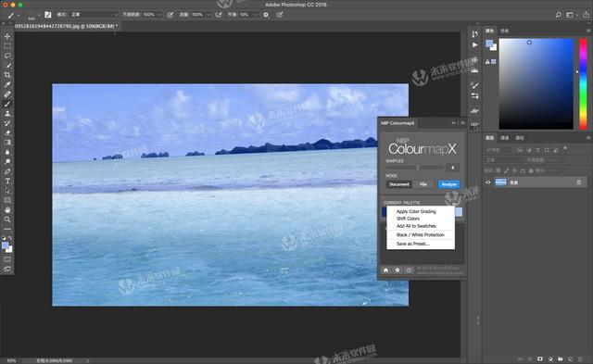Open the Edit Toolbar three-dots button
Viewport: 593px width, 364px height.
pyautogui.click(x=7, y=229)
